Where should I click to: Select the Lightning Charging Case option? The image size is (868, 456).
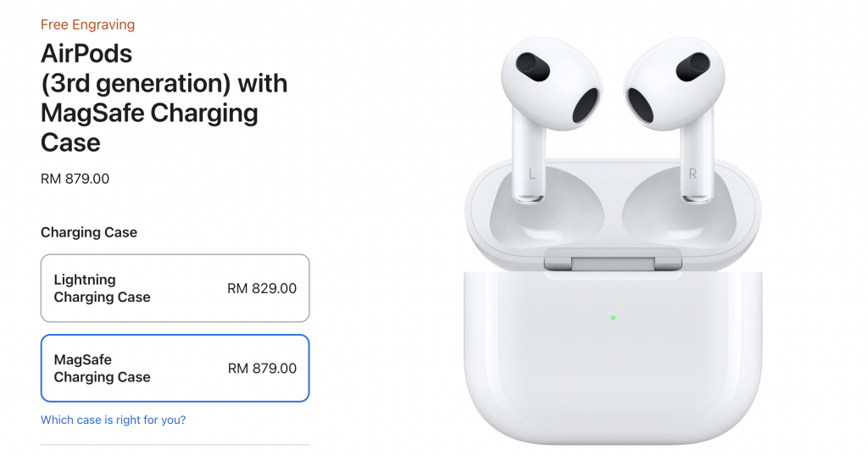[x=175, y=288]
